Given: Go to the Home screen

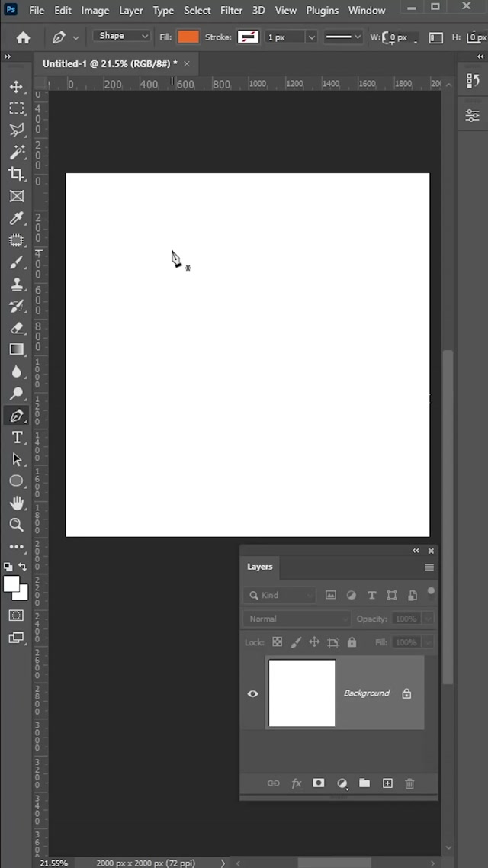Looking at the screenshot, I should (23, 37).
